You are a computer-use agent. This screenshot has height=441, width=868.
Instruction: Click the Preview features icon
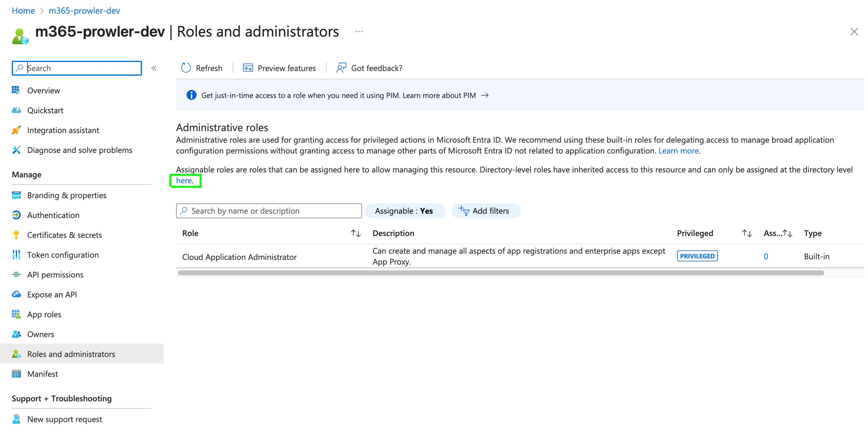248,68
